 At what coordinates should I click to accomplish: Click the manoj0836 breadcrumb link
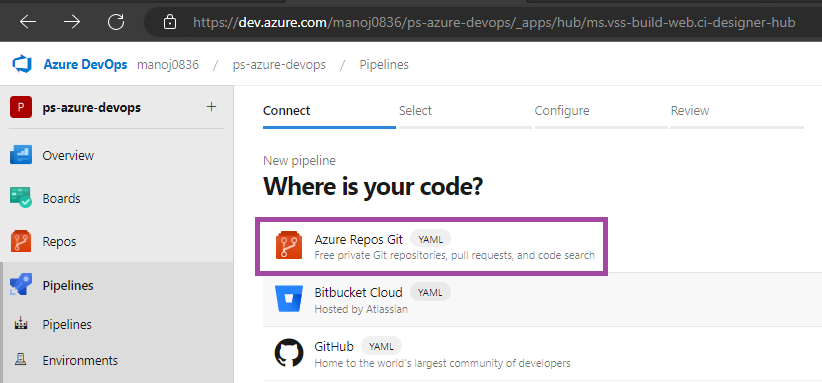tap(168, 65)
